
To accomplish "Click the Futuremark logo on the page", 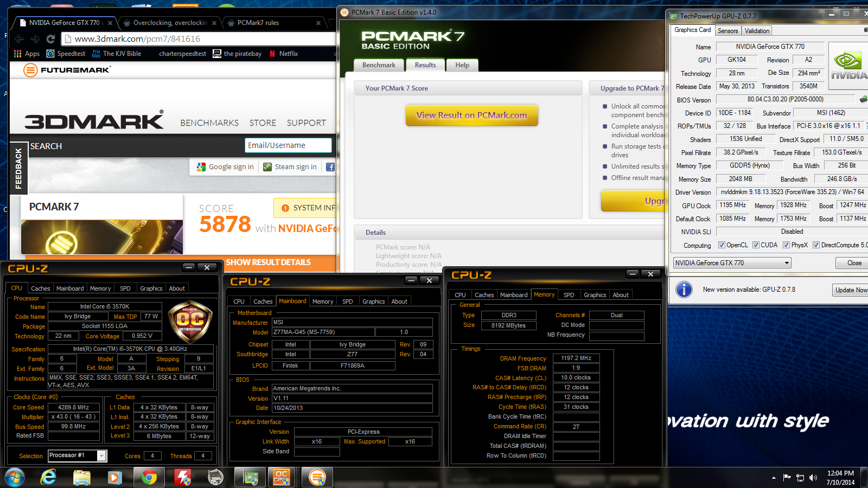I will (x=67, y=70).
